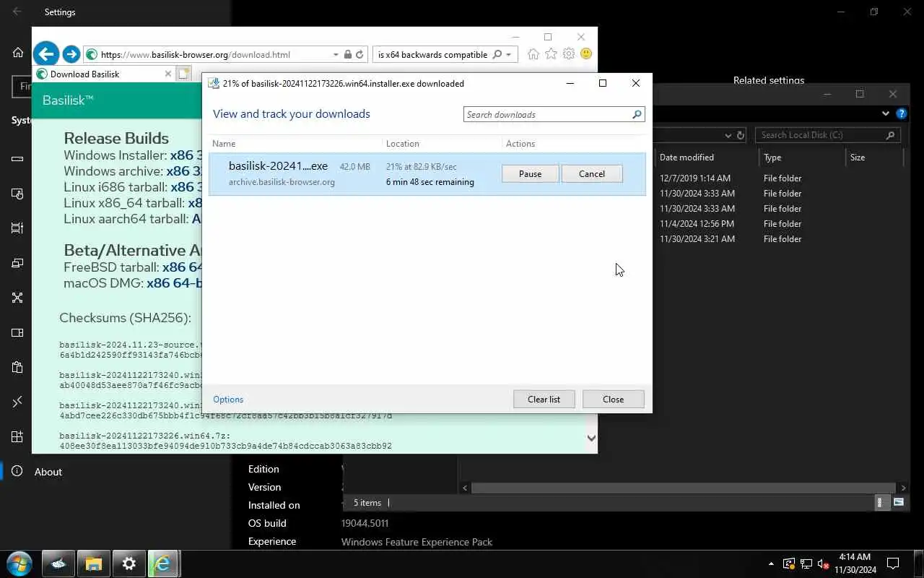Open the IE home page icon
This screenshot has height=578, width=924.
pyautogui.click(x=533, y=54)
